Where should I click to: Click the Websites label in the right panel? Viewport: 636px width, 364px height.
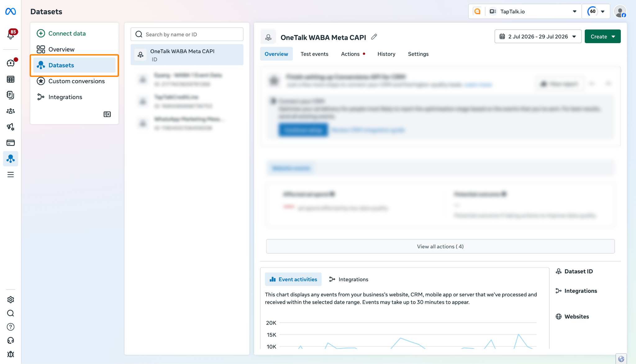coord(577,317)
